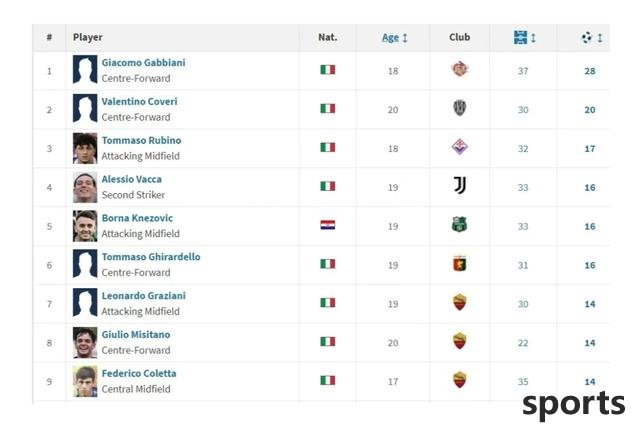Click Valentino Coveri's 20 goals number
The image size is (640, 435).
click(x=590, y=110)
